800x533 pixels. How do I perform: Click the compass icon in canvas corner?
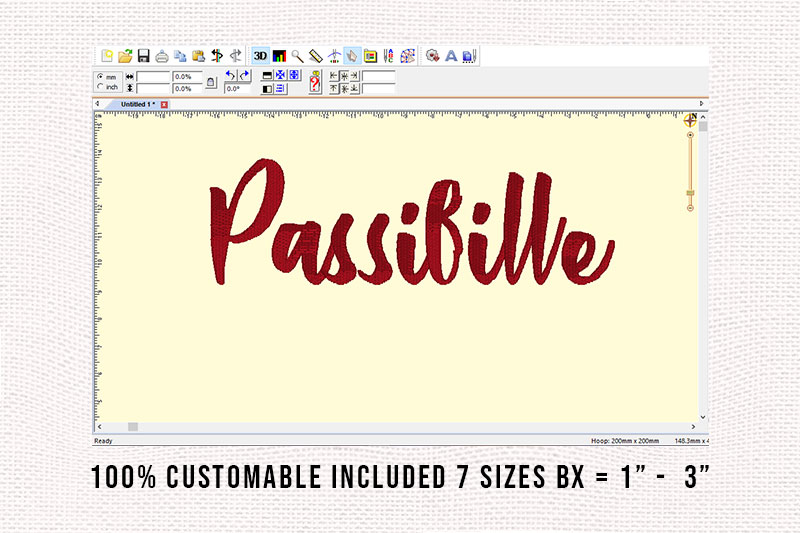tap(690, 120)
